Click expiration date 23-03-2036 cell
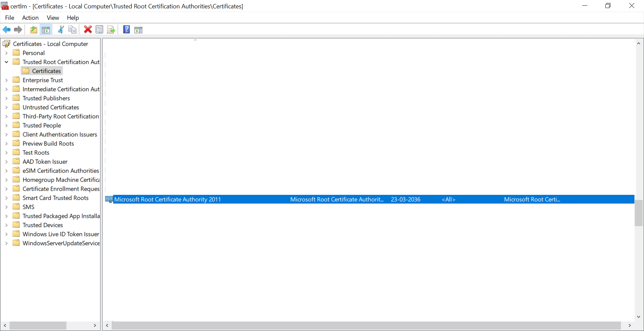644x331 pixels. [406, 200]
